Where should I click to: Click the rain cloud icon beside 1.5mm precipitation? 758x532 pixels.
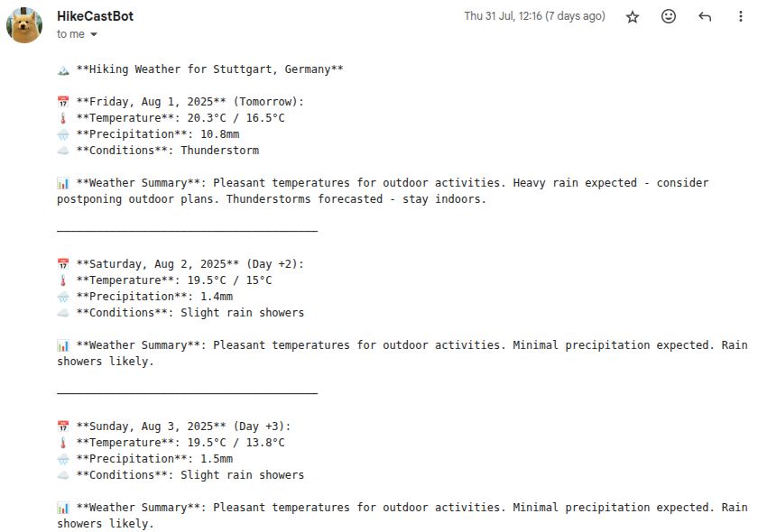63,460
